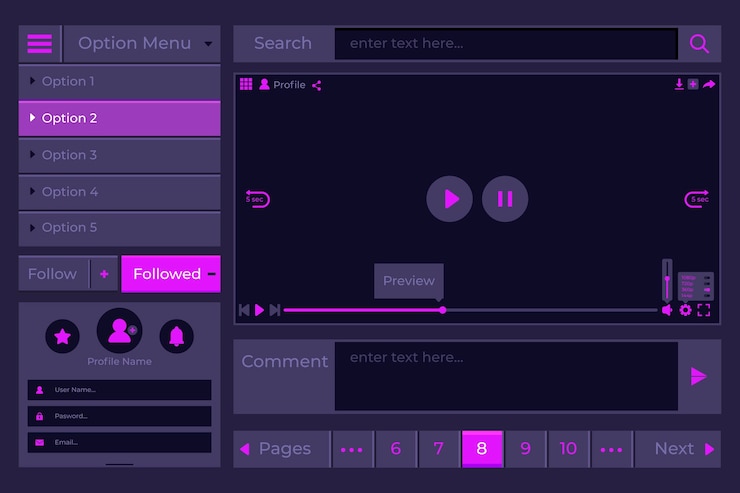Expand Option 3 triangle
Image resolution: width=740 pixels, height=493 pixels.
point(32,154)
